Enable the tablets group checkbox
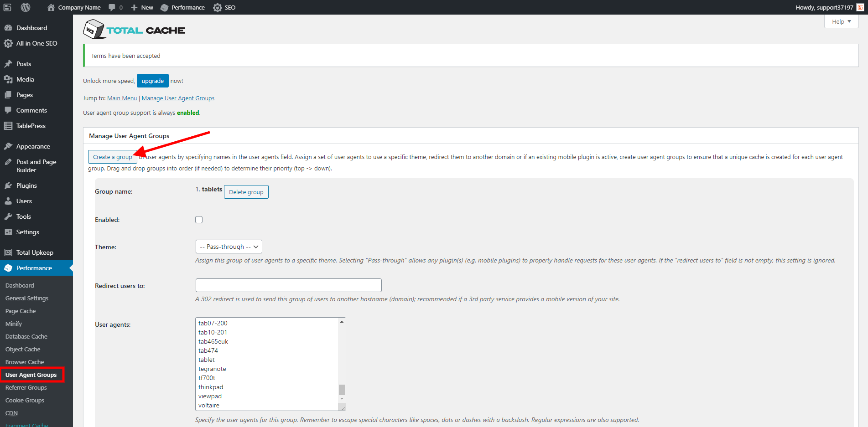 pyautogui.click(x=199, y=220)
